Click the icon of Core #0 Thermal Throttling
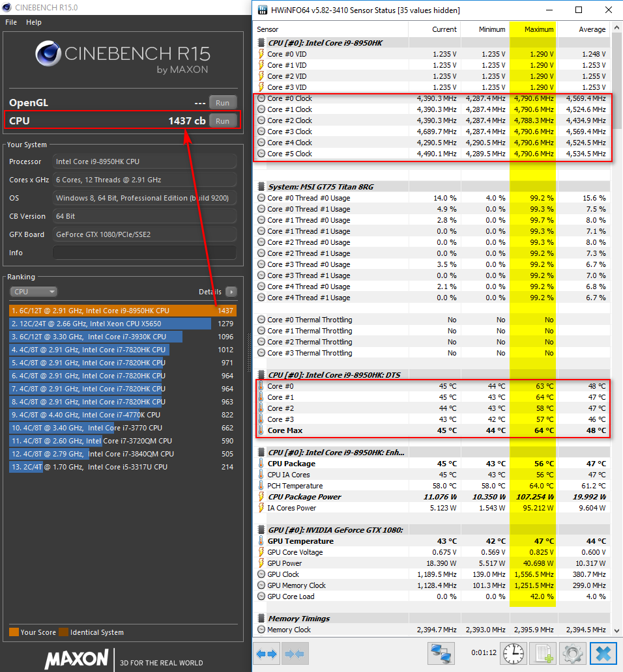This screenshot has width=623, height=672. point(261,320)
